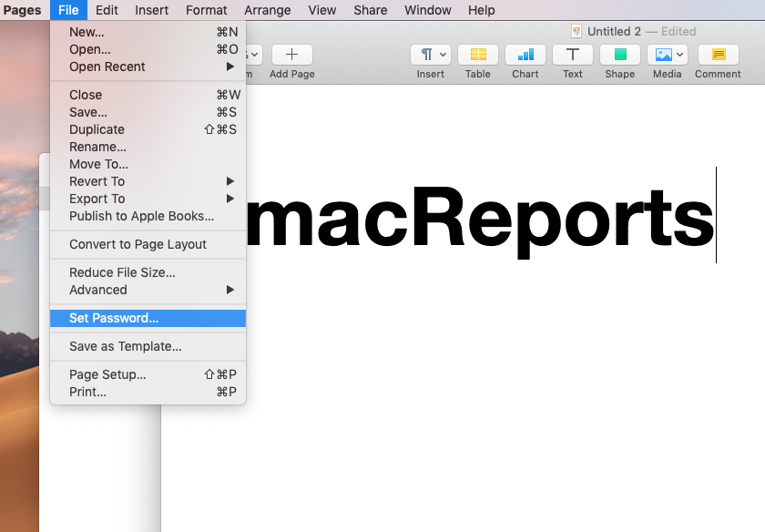Choose Print… from the File menu

148,392
